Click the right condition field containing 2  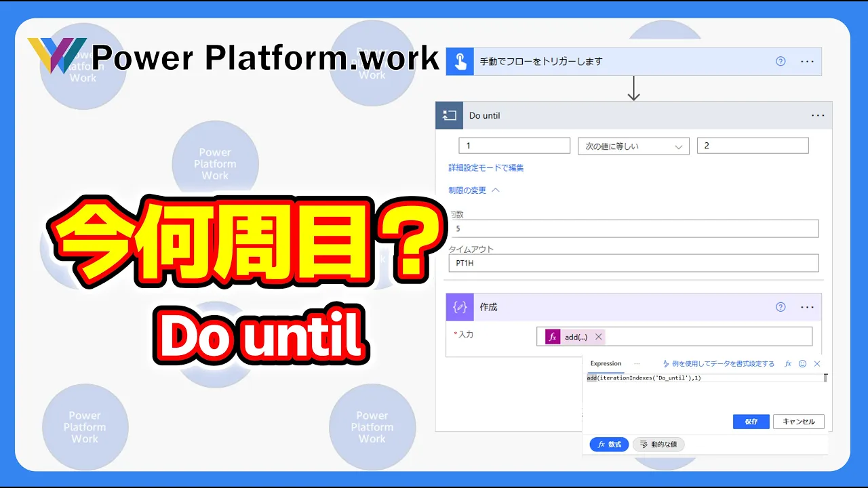point(753,146)
